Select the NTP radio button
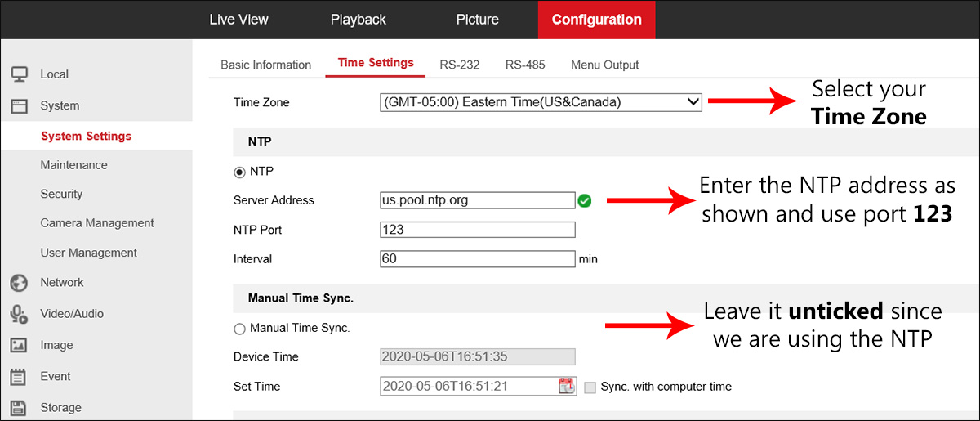980x421 pixels. click(240, 172)
